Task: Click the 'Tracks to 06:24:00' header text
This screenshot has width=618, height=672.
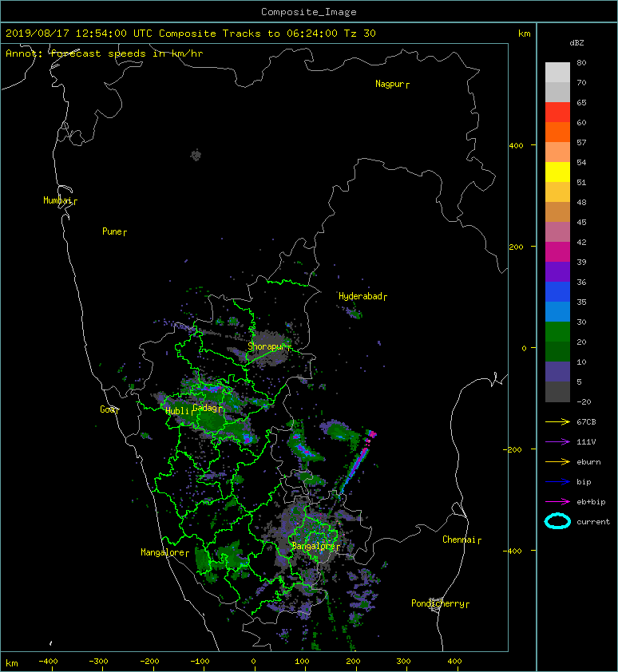Action: pos(280,34)
